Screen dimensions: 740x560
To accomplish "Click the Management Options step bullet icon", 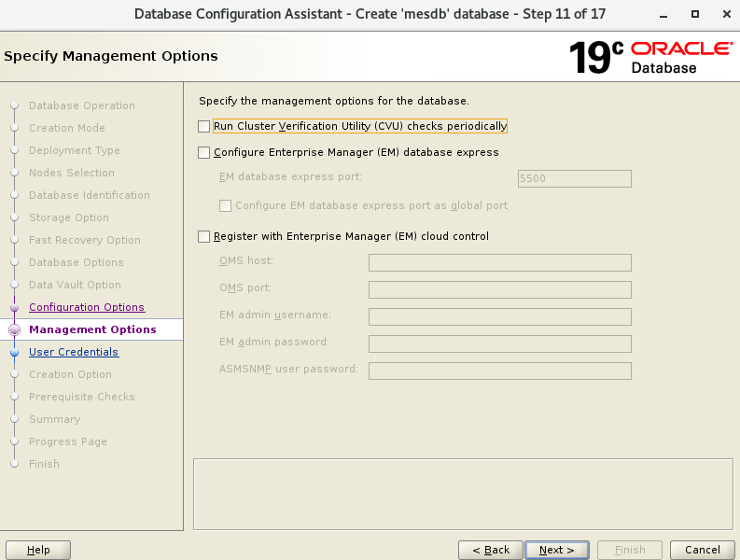I will (x=14, y=330).
